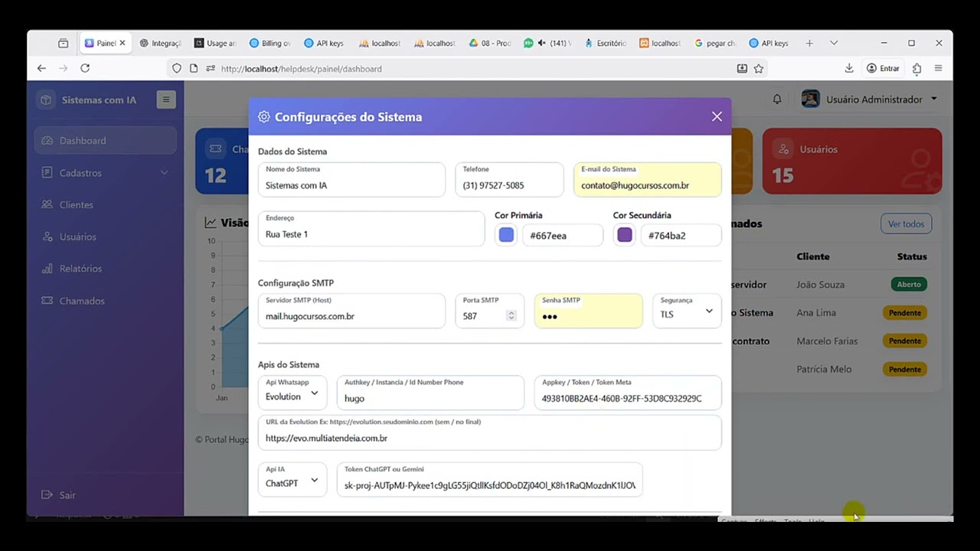Click the settings gear icon in modal header
Viewport: 980px width, 551px height.
264,117
